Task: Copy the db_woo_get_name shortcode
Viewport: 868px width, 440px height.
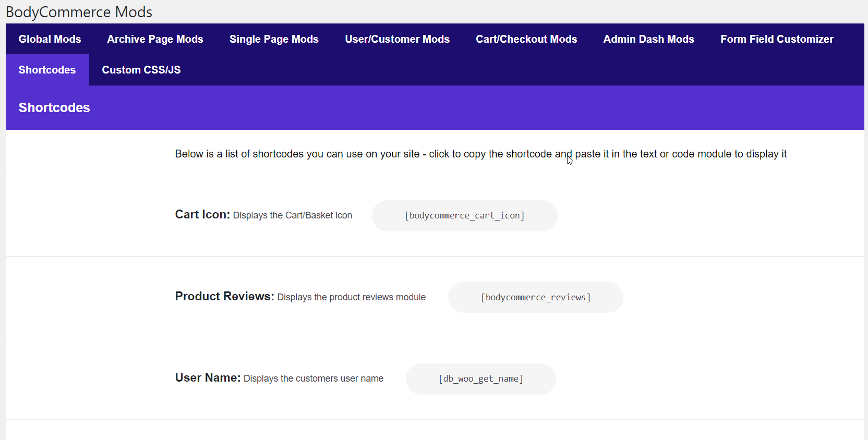Action: pos(480,379)
